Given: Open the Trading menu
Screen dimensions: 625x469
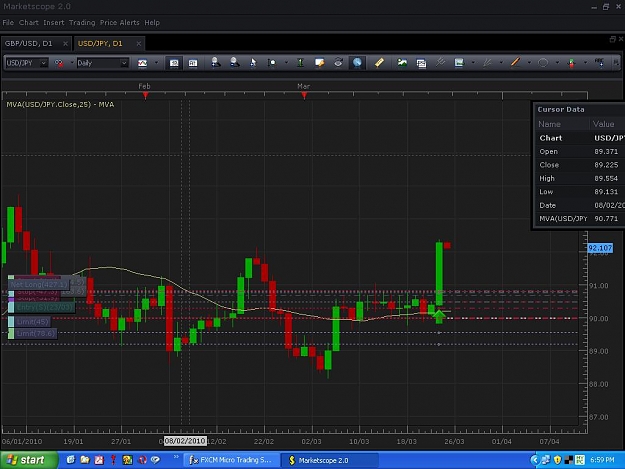Looking at the screenshot, I should pyautogui.click(x=82, y=23).
